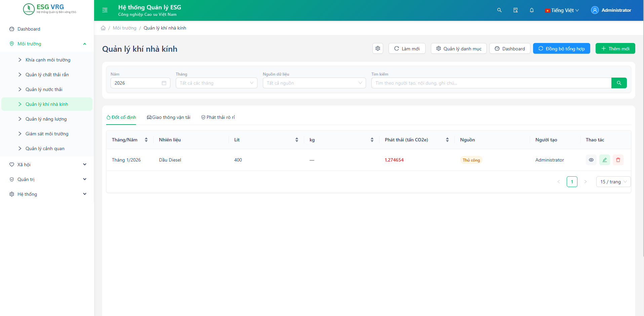Open Quản lý nước thải menu item
The image size is (644, 316).
tap(47, 89)
